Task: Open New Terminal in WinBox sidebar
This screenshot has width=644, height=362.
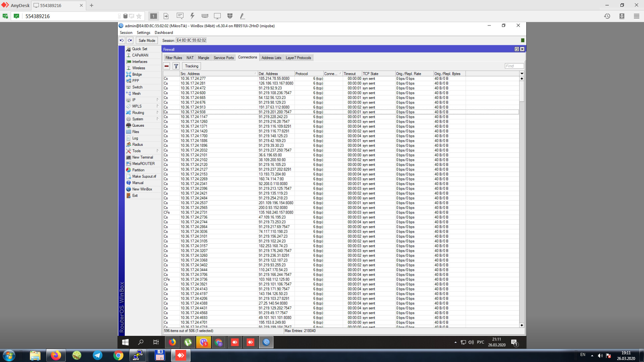Action: (x=141, y=157)
